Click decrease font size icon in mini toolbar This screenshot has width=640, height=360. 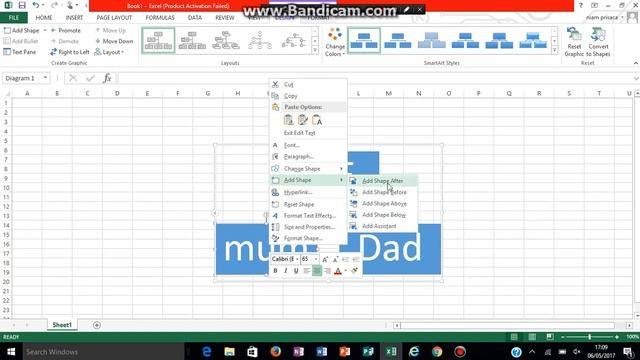(x=336, y=259)
